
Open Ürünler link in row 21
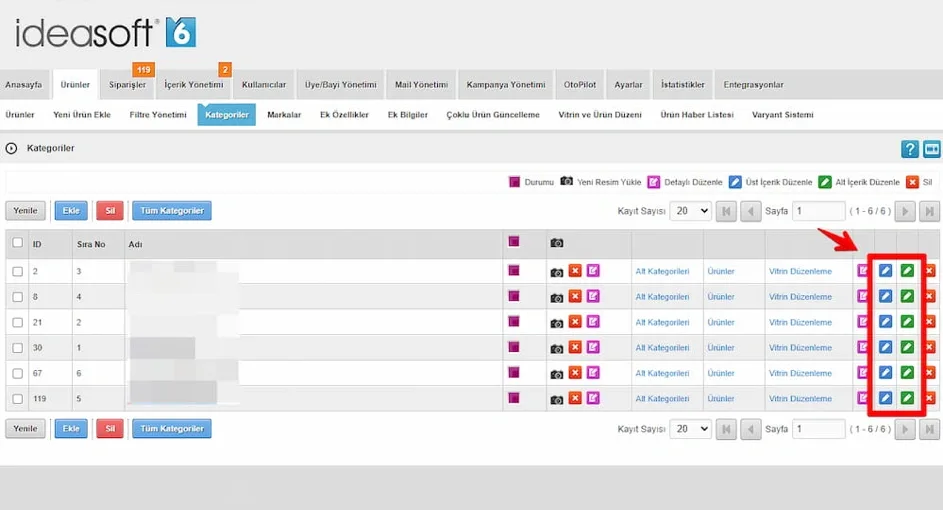(x=721, y=322)
